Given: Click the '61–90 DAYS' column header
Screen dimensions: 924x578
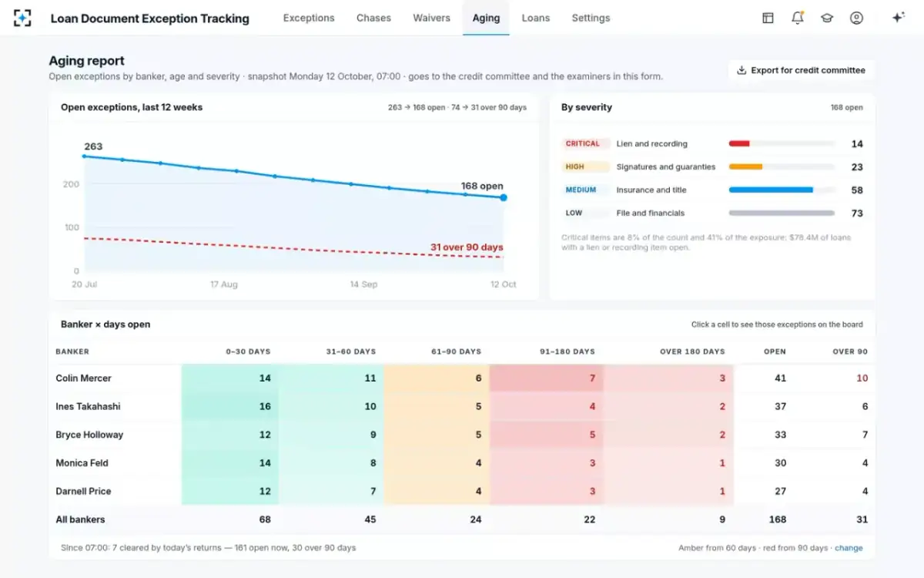Looking at the screenshot, I should 456,351.
